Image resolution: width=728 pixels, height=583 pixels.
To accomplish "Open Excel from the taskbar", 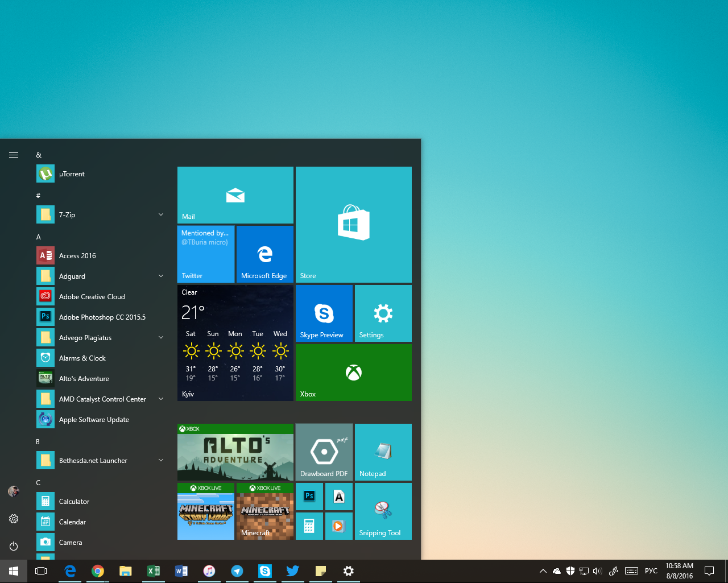I will [154, 571].
